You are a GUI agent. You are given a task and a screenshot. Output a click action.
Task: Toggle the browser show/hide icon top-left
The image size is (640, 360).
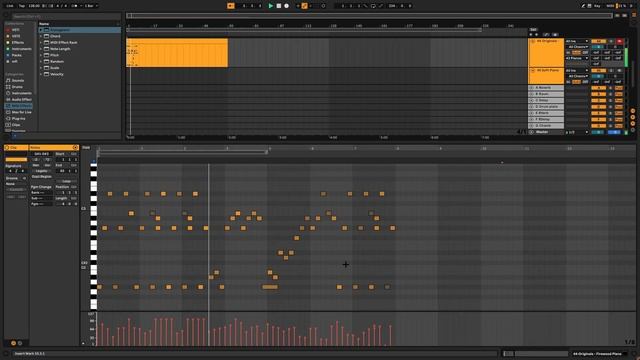[x=6, y=16]
